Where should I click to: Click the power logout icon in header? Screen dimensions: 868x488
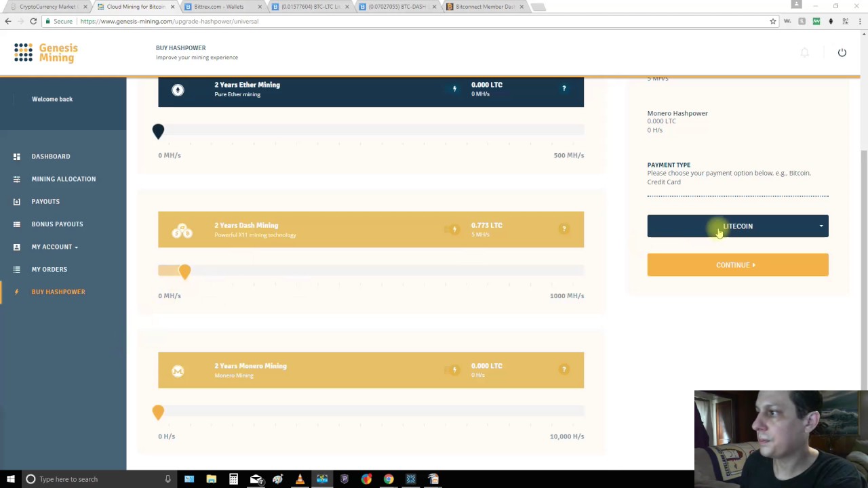(x=842, y=52)
